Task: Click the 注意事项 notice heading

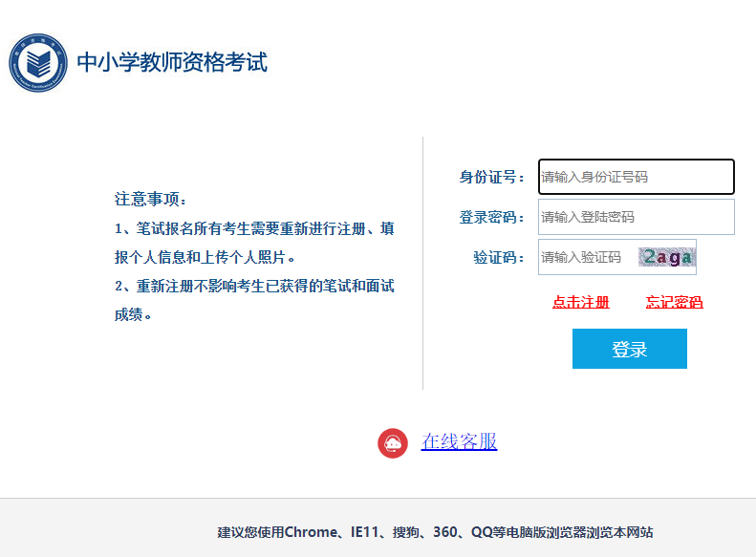Action: click(151, 200)
